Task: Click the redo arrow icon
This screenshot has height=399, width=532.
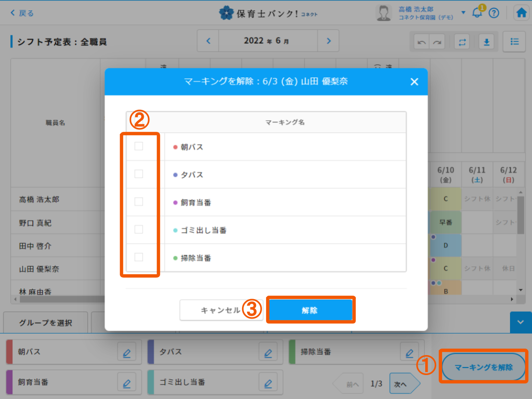Action: click(x=437, y=42)
